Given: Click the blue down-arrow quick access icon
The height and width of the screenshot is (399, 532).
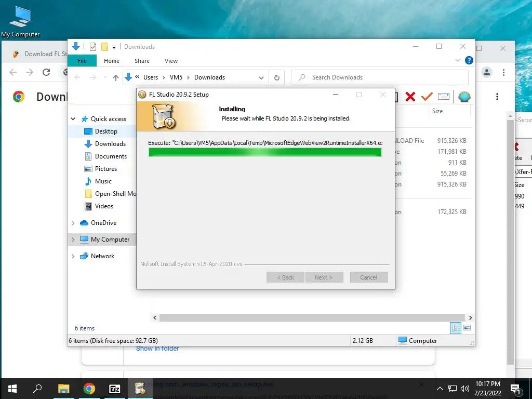Looking at the screenshot, I should [76, 46].
